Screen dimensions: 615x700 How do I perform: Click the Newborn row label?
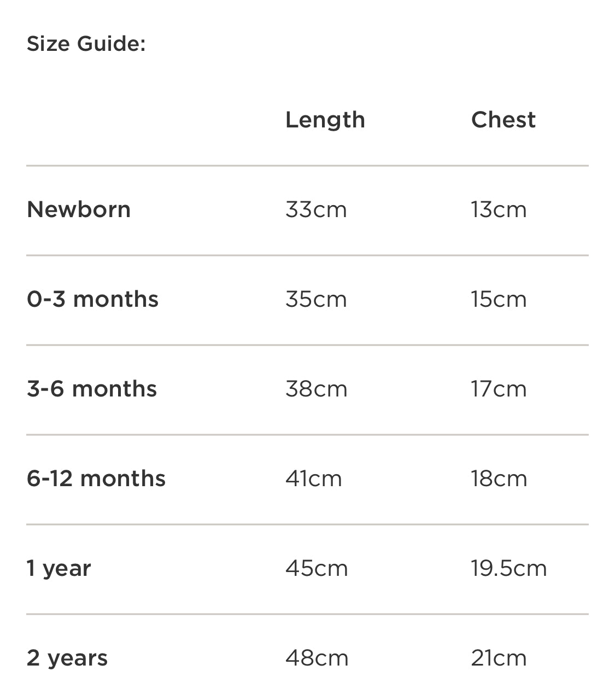(79, 209)
